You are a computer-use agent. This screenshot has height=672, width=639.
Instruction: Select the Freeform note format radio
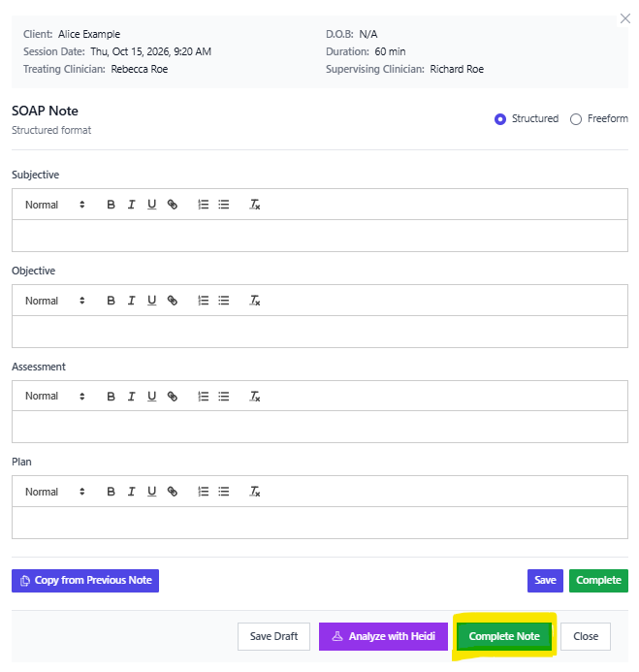(576, 119)
